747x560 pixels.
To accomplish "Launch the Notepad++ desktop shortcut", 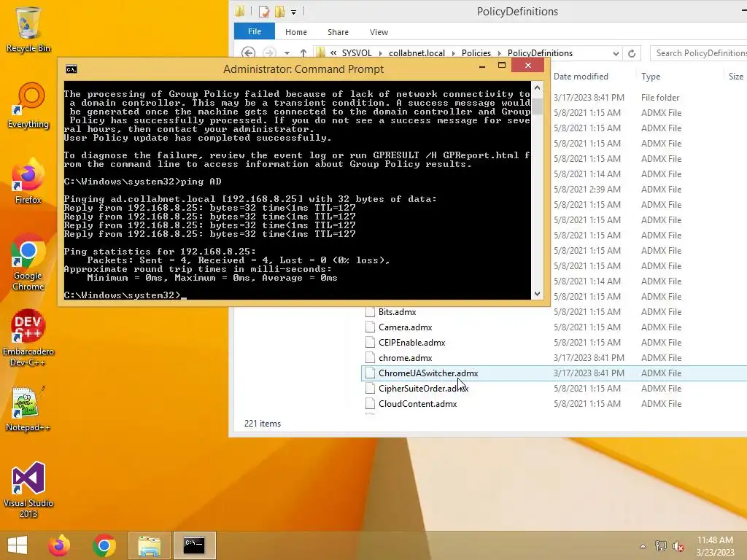I will [x=28, y=409].
